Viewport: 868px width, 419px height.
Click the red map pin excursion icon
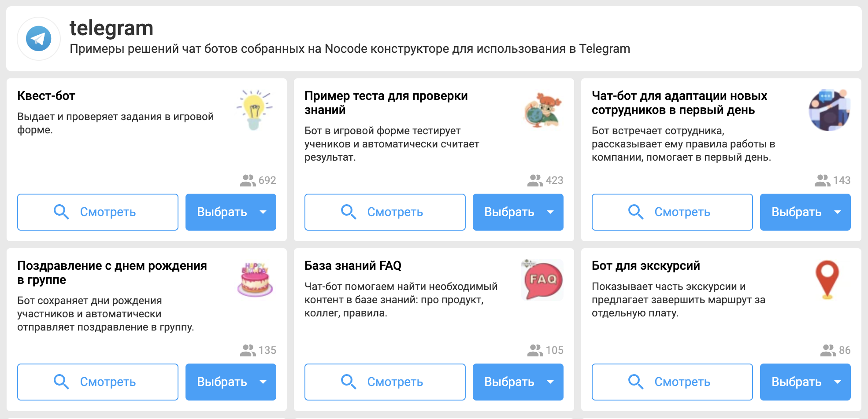pos(827,280)
